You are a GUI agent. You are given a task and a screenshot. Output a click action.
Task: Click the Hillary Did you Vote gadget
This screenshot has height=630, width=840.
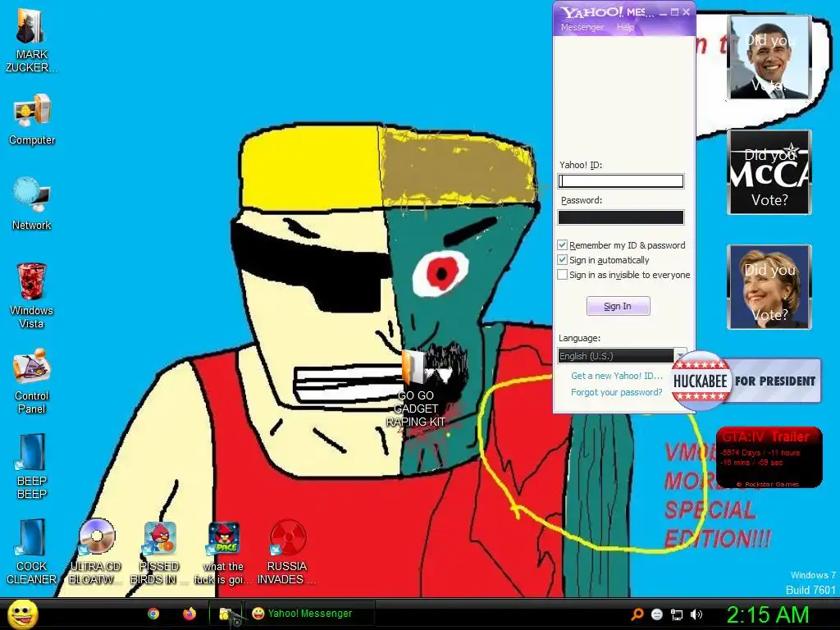coord(769,286)
